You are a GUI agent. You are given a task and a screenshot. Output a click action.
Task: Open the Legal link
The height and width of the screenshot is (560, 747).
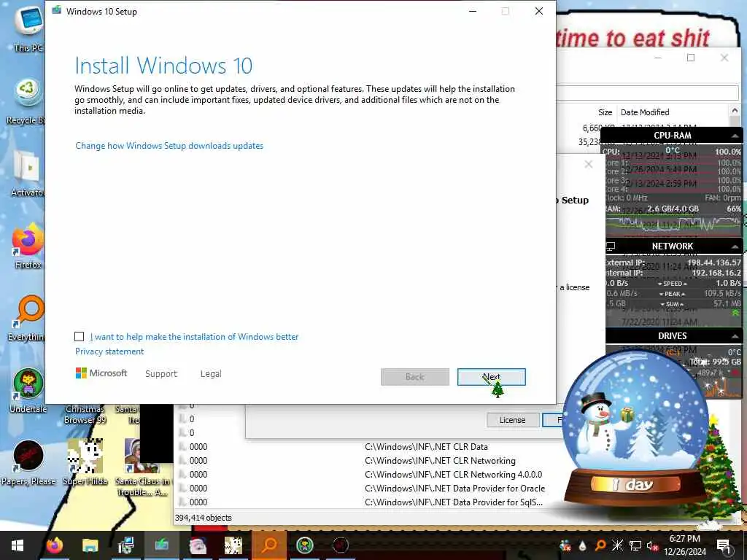[x=211, y=374]
